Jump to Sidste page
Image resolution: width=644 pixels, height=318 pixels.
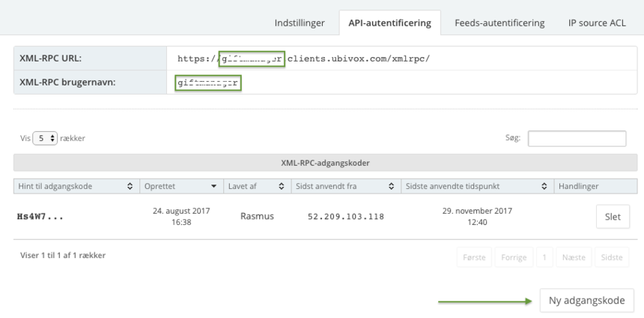(x=612, y=256)
